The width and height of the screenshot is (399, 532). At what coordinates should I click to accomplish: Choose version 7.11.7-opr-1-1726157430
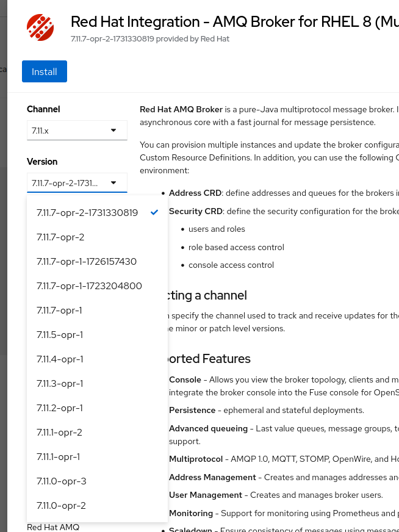click(87, 262)
